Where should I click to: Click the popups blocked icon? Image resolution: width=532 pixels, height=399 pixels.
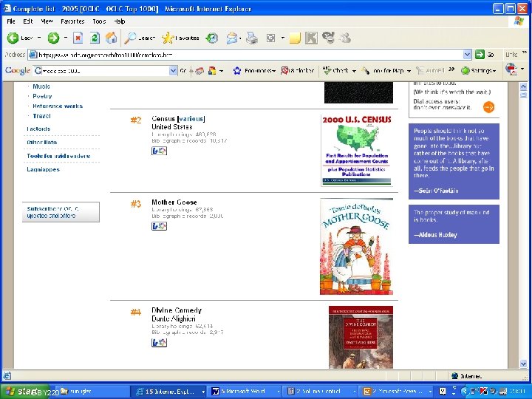(284, 71)
